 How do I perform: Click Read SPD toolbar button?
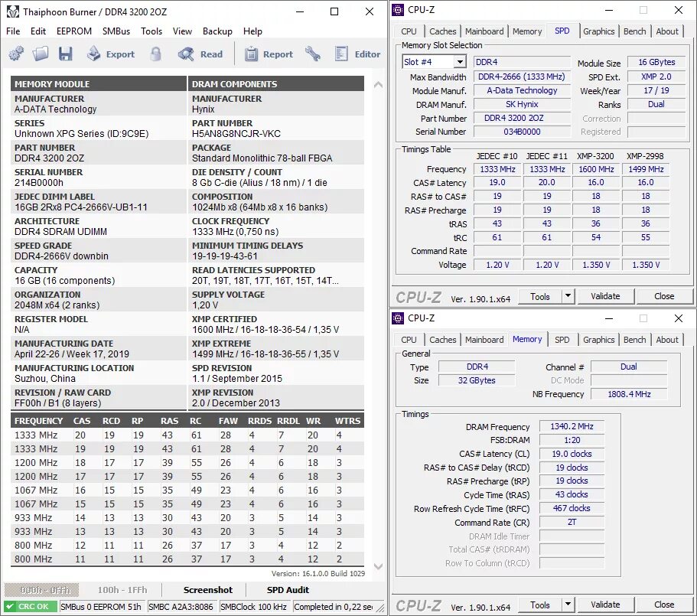(200, 54)
